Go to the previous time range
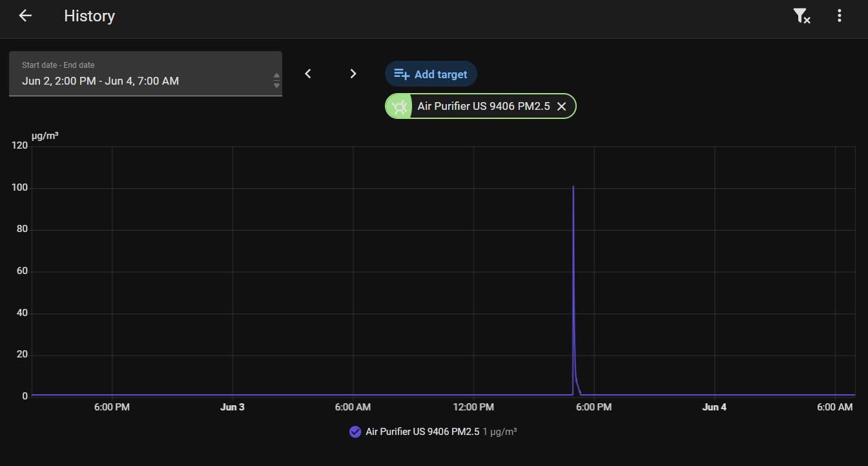868x466 pixels. (308, 74)
